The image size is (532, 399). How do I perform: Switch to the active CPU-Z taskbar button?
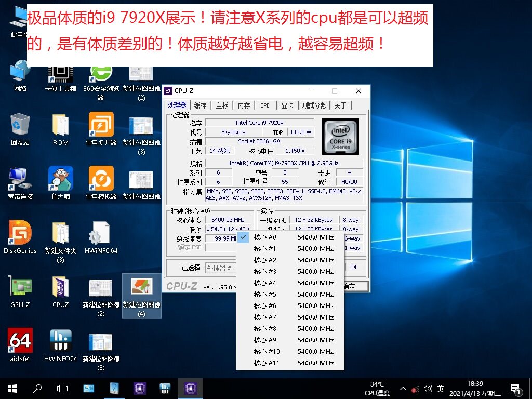[x=190, y=389]
